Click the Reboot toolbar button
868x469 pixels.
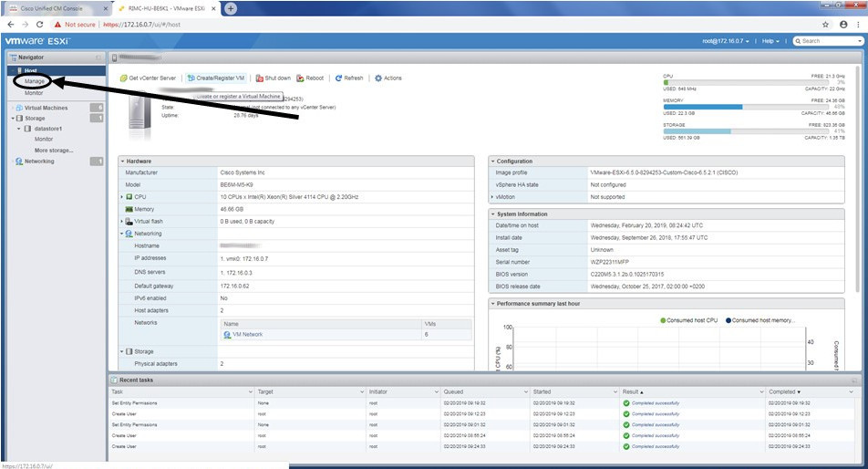pos(310,78)
